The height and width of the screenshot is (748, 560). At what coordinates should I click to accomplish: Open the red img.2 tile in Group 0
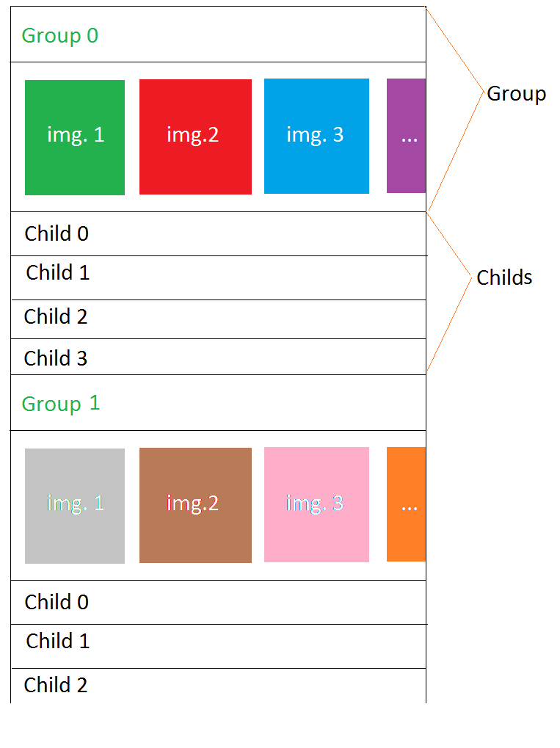coord(195,137)
